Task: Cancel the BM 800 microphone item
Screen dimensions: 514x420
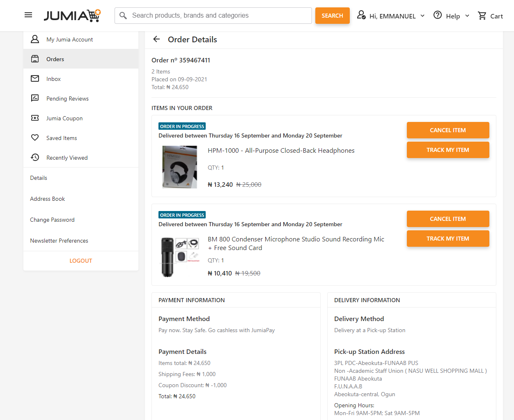Action: [x=448, y=219]
